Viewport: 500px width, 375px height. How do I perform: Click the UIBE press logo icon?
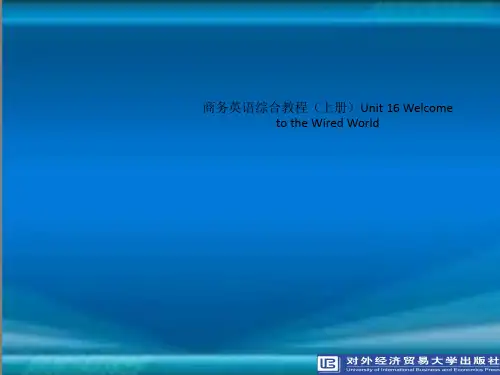(x=328, y=364)
